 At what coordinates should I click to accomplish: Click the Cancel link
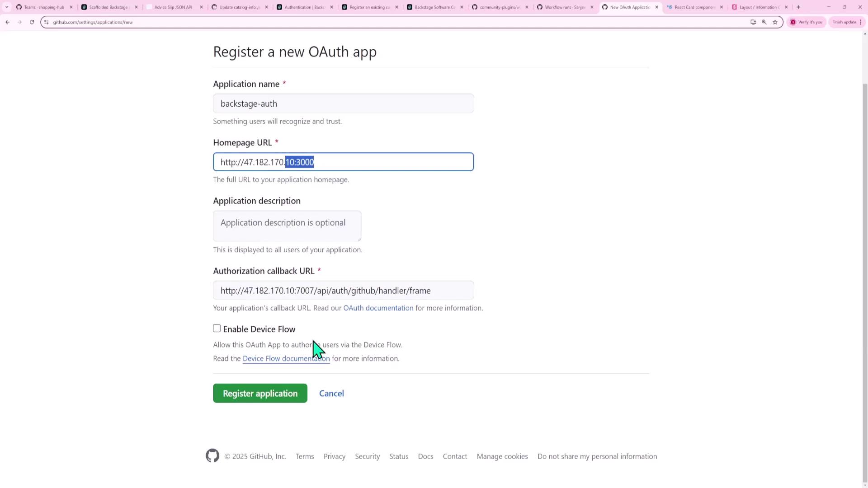pos(331,394)
